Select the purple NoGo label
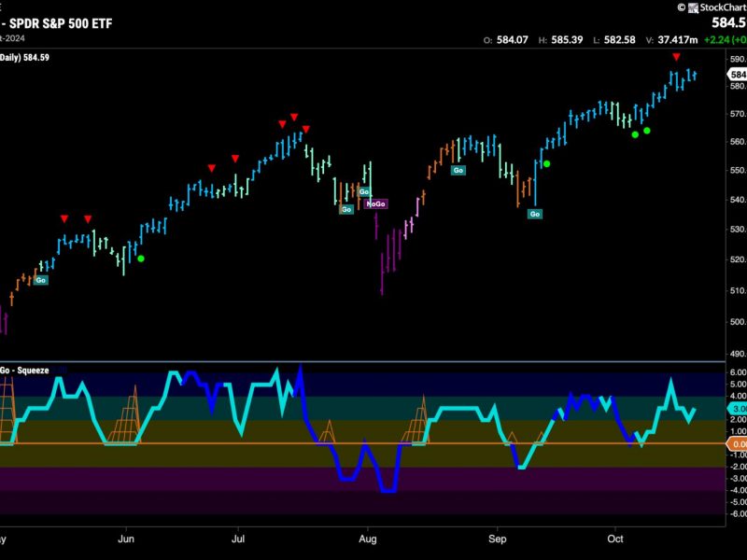Image resolution: width=747 pixels, height=560 pixels. 376,203
